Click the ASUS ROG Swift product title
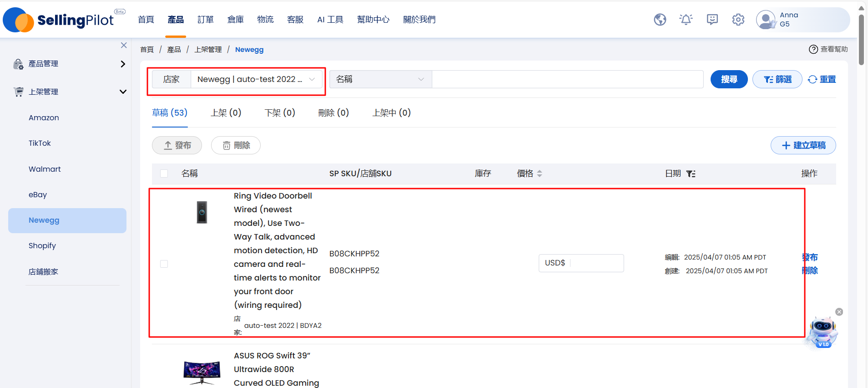868x388 pixels. pyautogui.click(x=277, y=369)
